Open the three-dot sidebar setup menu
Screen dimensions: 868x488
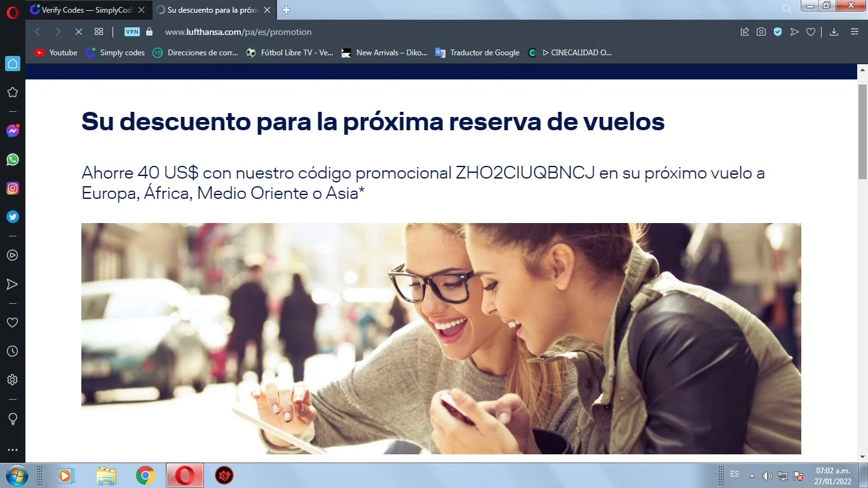12,450
